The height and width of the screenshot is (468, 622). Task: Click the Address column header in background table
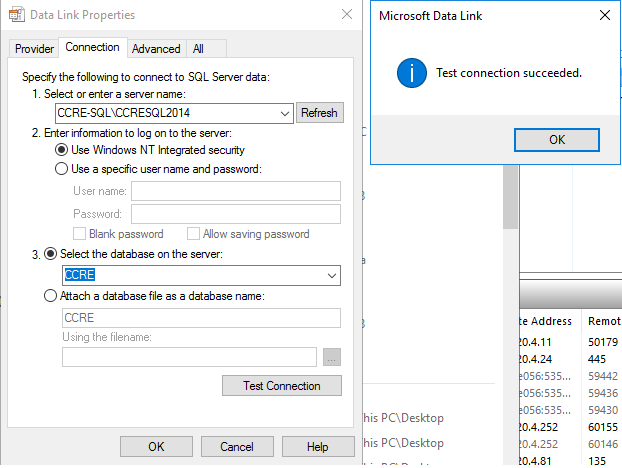[x=551, y=321]
